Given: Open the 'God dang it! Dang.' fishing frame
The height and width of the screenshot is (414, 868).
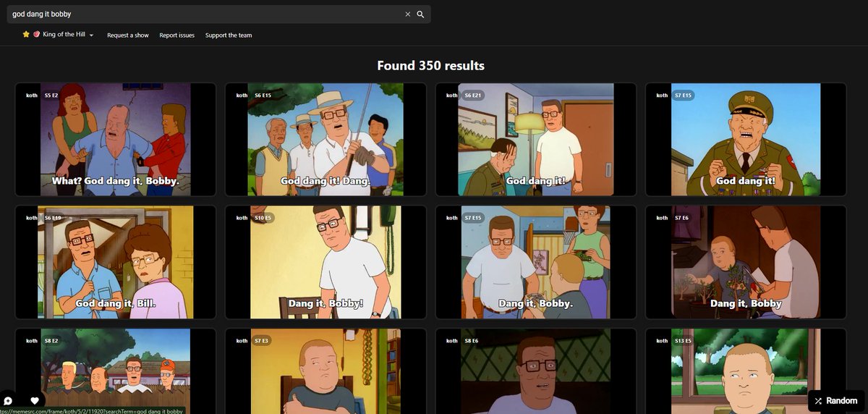Looking at the screenshot, I should tap(325, 139).
